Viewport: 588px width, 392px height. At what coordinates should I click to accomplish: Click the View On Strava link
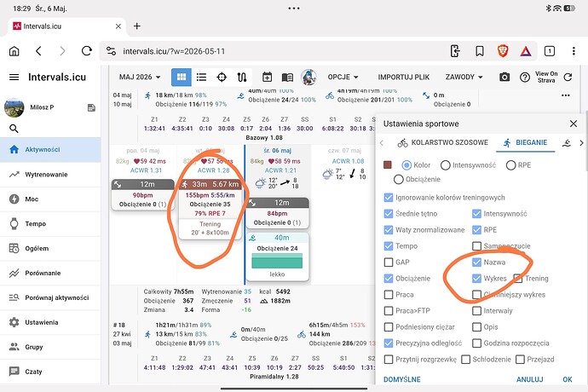[x=546, y=77]
